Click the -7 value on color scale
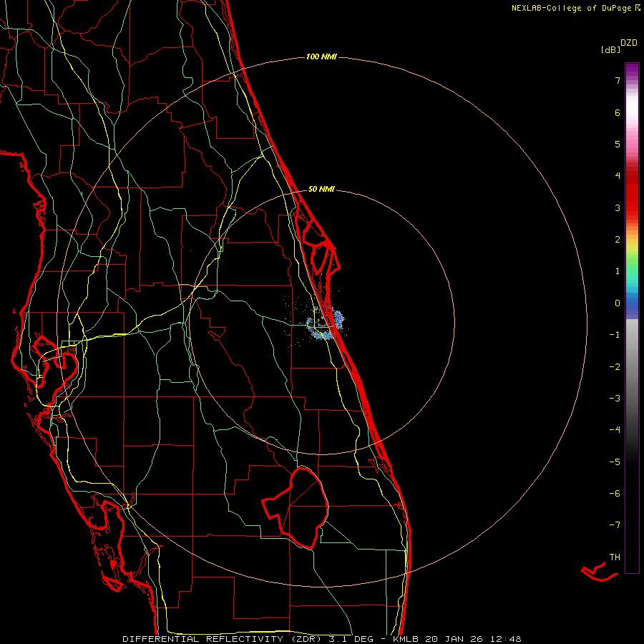 pyautogui.click(x=615, y=525)
